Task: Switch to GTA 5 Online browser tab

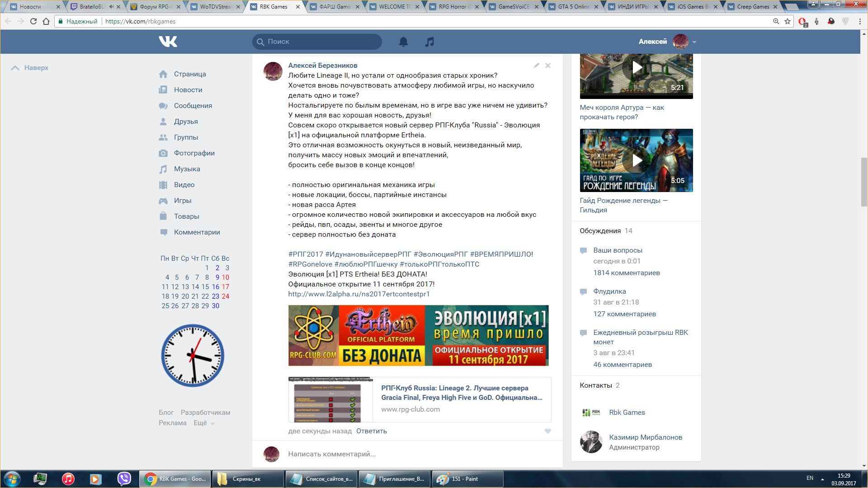Action: [573, 7]
